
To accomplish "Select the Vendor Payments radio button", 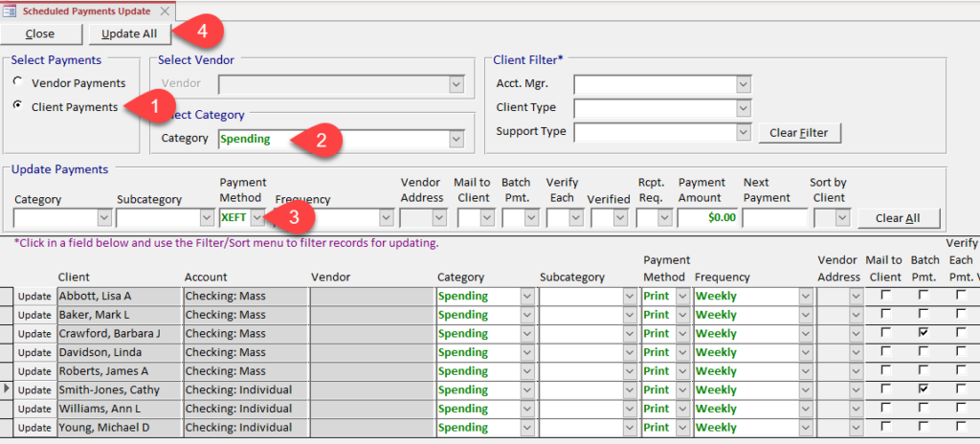I will point(18,82).
